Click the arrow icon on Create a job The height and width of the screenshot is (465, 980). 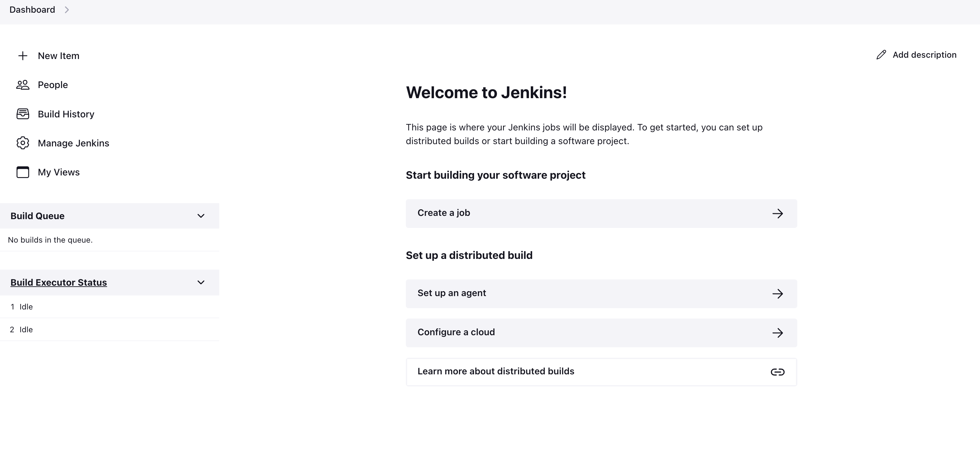778,214
